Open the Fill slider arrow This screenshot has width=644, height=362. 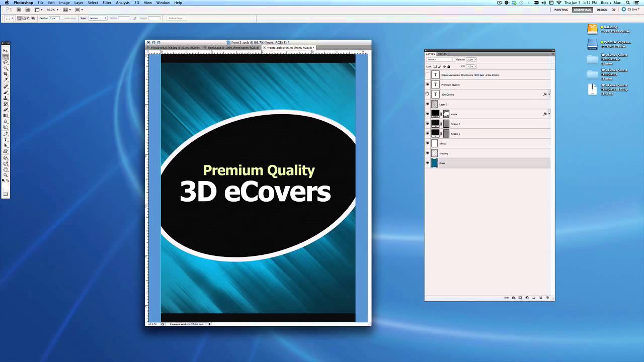475,66
